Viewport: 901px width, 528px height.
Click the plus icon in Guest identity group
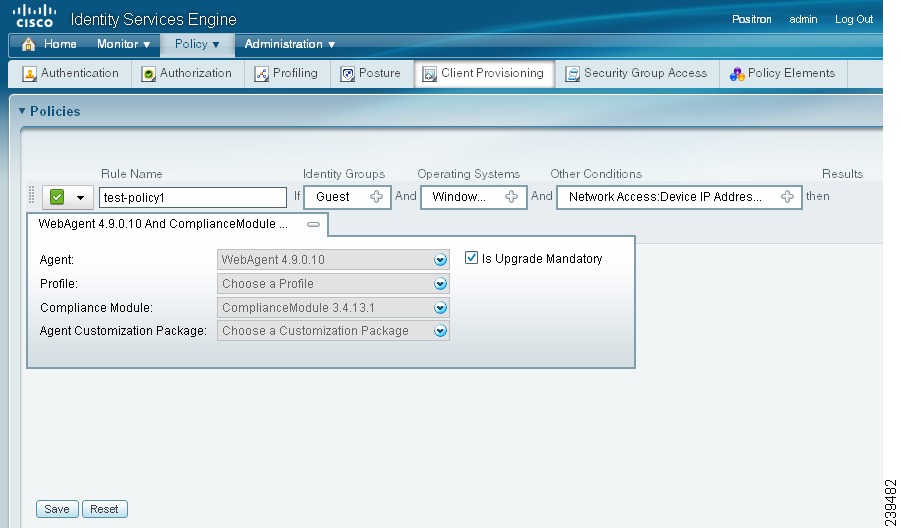(376, 196)
